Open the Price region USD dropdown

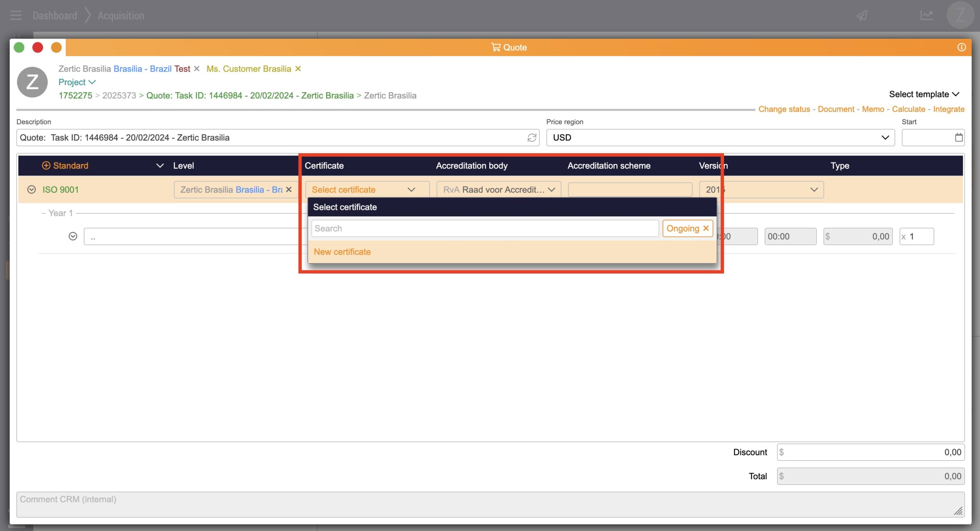720,138
